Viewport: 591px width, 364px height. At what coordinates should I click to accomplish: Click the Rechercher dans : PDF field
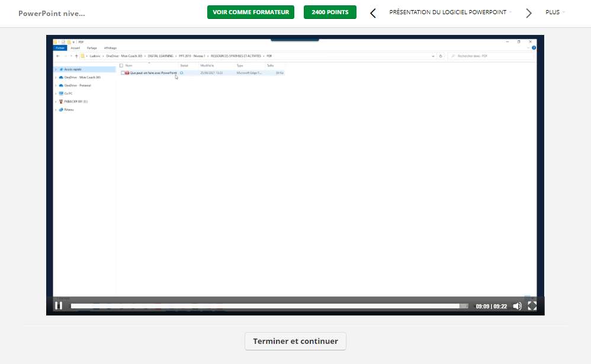click(491, 56)
